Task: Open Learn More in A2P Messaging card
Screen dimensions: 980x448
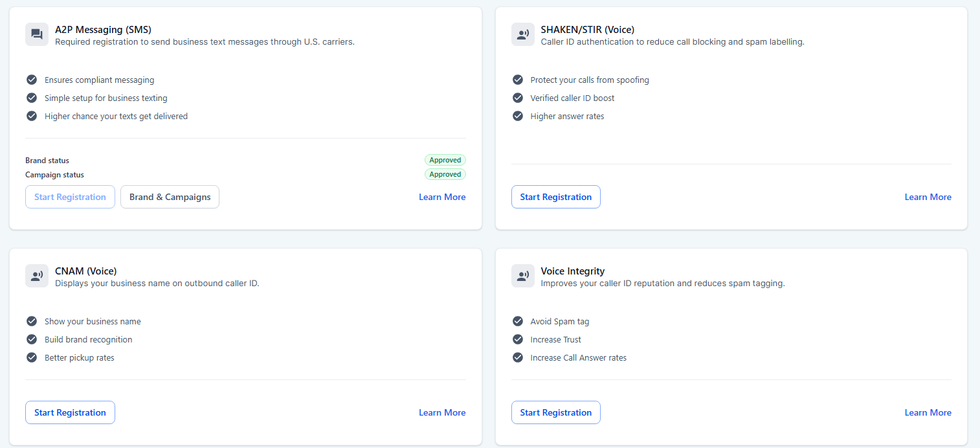Action: 442,197
